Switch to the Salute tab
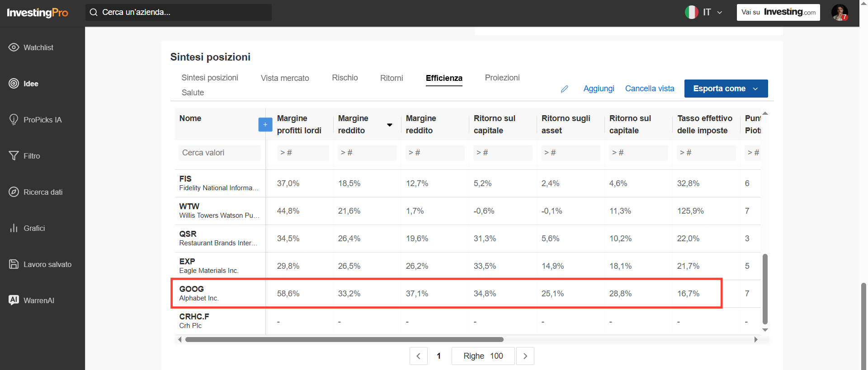This screenshot has width=868, height=370. tap(193, 93)
